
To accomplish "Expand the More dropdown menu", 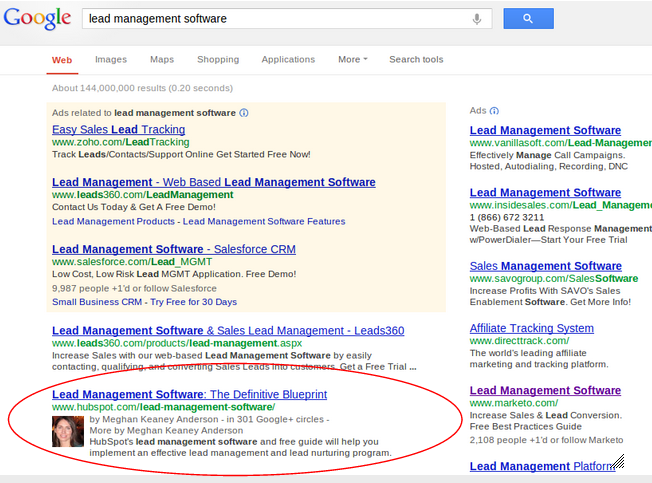I will pos(353,59).
